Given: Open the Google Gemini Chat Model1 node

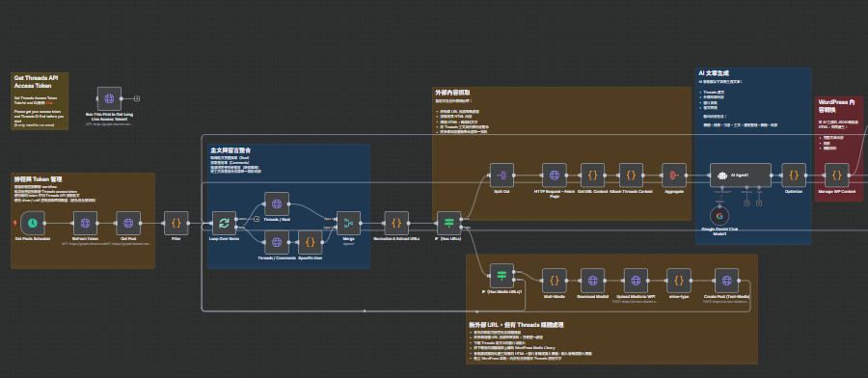Looking at the screenshot, I should [719, 216].
